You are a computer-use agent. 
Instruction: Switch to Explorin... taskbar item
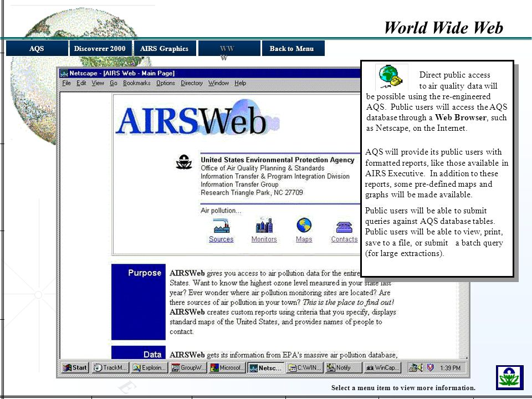(x=149, y=367)
